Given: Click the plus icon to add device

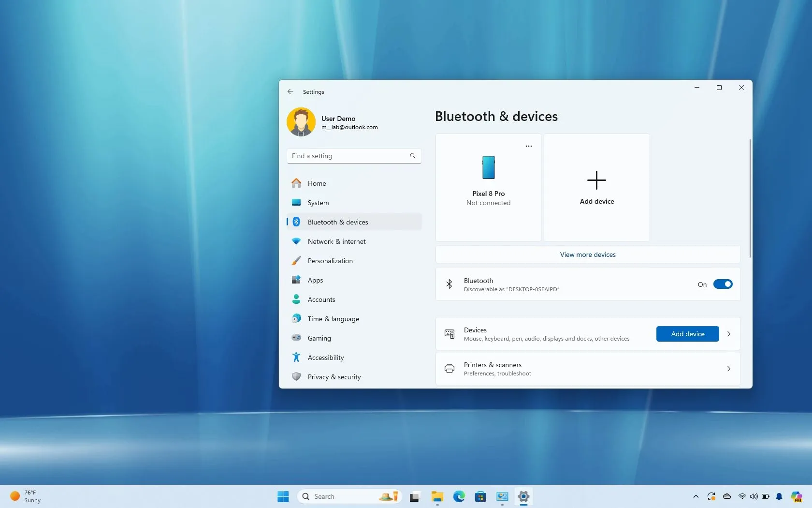Looking at the screenshot, I should (596, 180).
